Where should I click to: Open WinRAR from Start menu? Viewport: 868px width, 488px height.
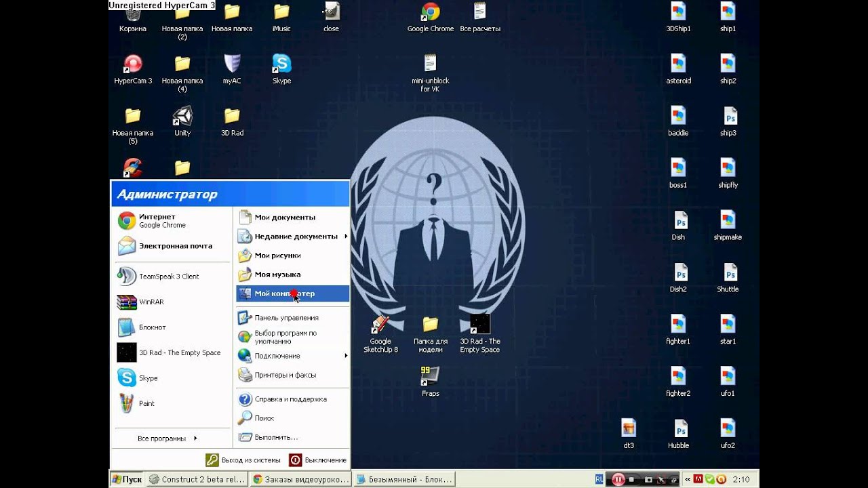pyautogui.click(x=172, y=302)
